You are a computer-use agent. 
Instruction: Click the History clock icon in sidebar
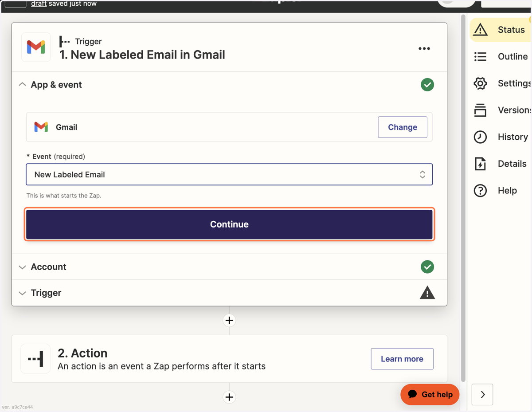click(480, 137)
